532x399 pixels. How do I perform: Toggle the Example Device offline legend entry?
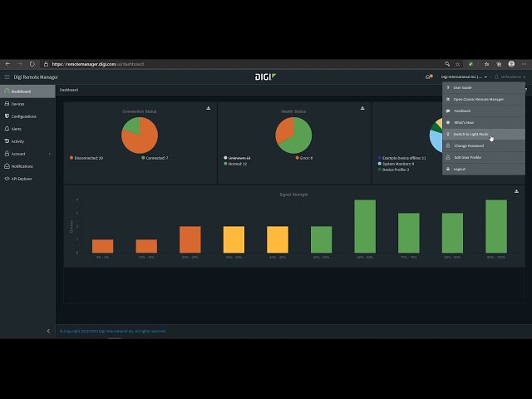(401, 158)
